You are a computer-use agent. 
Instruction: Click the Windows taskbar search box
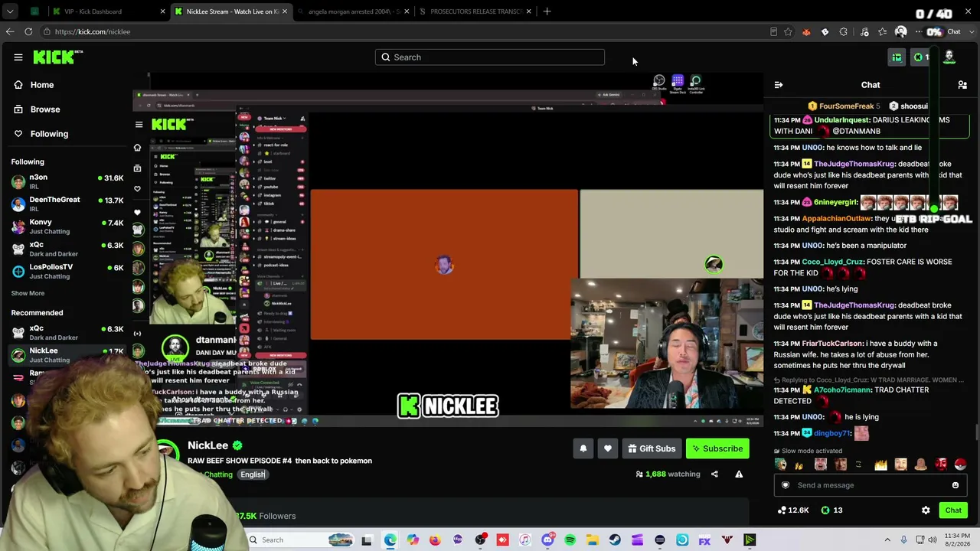point(301,540)
